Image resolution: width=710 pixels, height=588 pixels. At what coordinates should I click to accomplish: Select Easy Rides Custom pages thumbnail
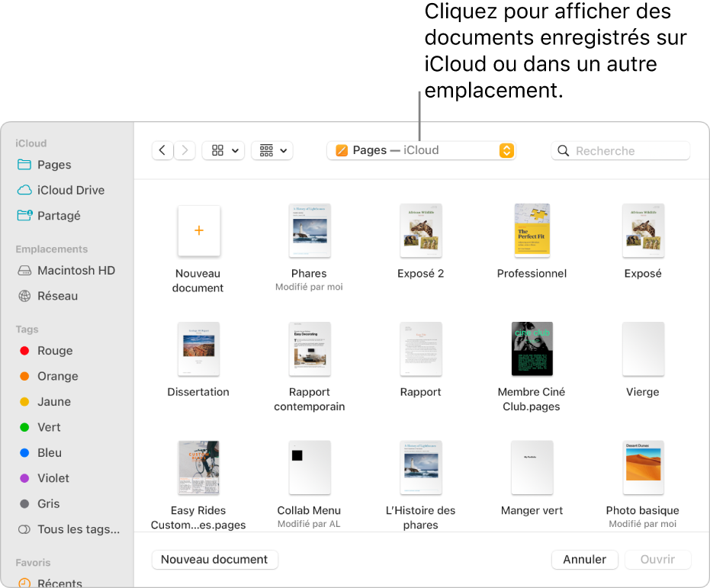click(x=199, y=468)
